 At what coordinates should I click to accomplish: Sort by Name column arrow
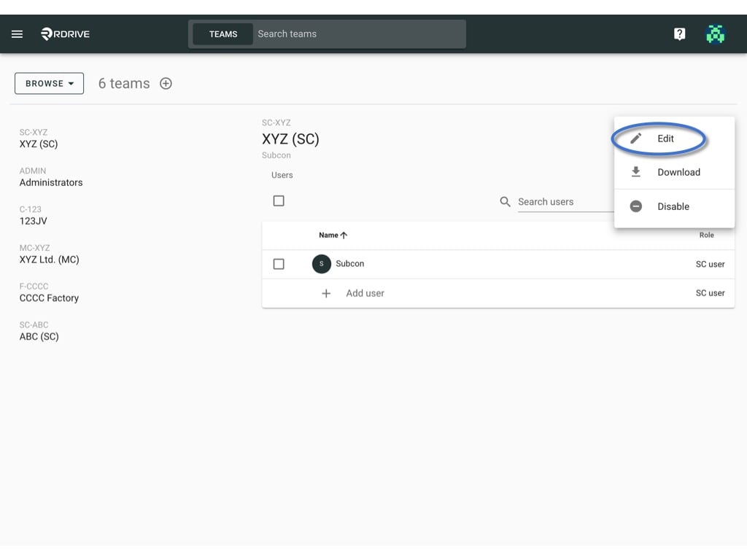344,236
